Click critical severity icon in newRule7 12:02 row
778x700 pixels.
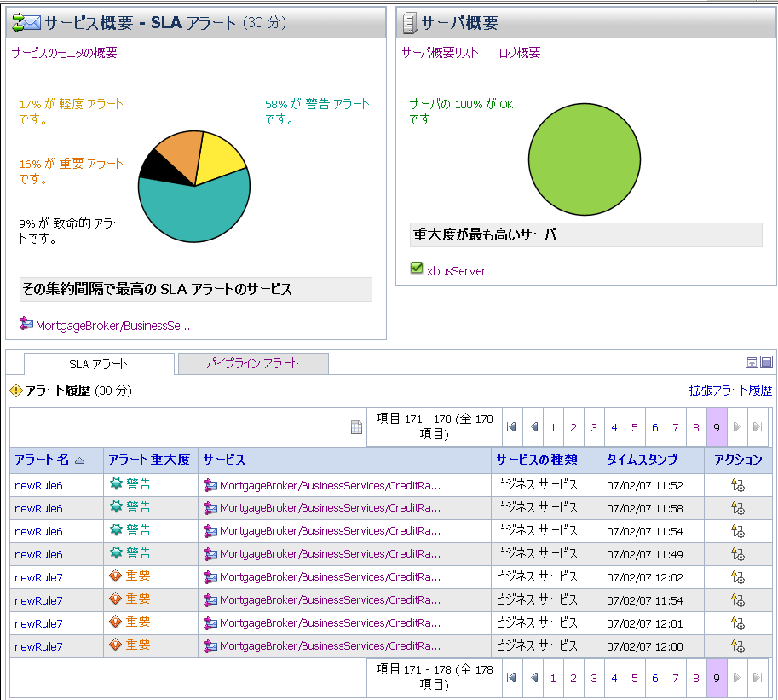[116, 576]
